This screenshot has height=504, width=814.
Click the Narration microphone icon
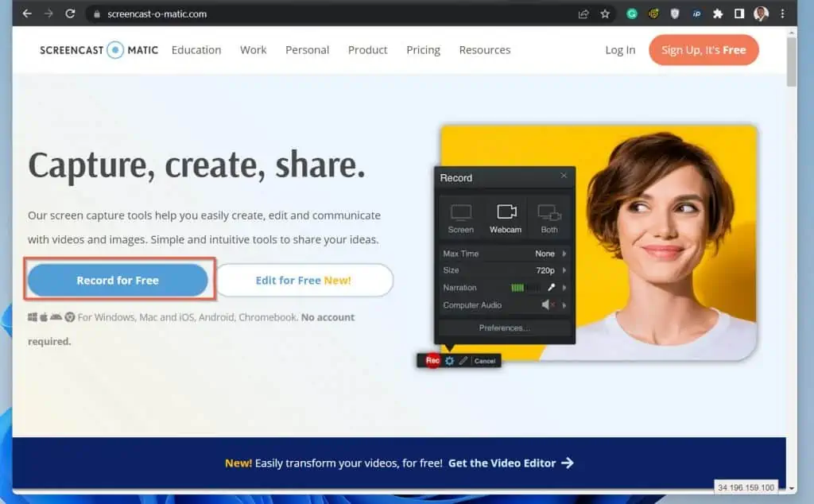551,287
